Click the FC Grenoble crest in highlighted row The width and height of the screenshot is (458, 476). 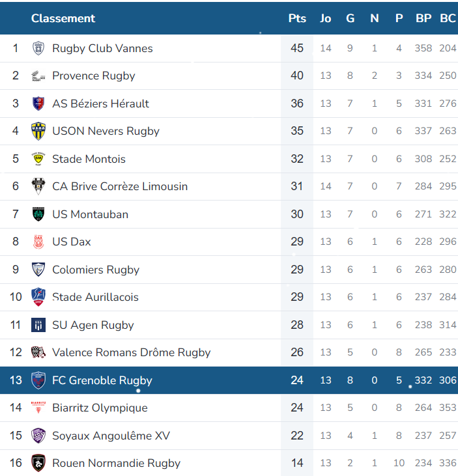pyautogui.click(x=38, y=380)
